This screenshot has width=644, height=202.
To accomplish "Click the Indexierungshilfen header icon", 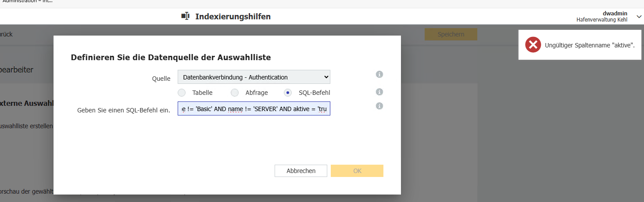I will 186,16.
